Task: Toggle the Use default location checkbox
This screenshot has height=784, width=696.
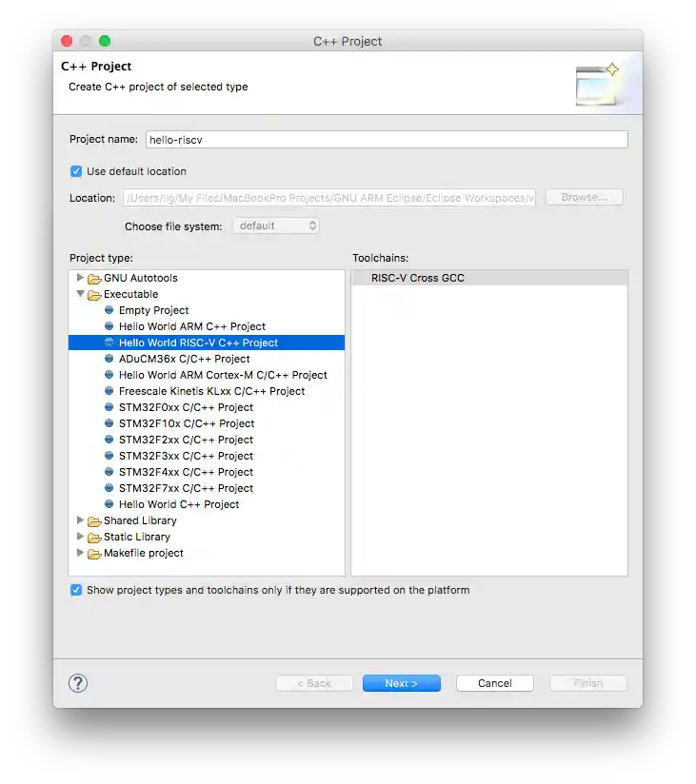Action: pos(76,171)
